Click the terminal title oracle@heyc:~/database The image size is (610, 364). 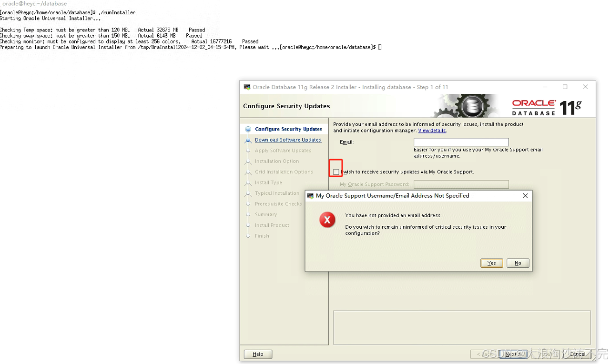pyautogui.click(x=35, y=4)
